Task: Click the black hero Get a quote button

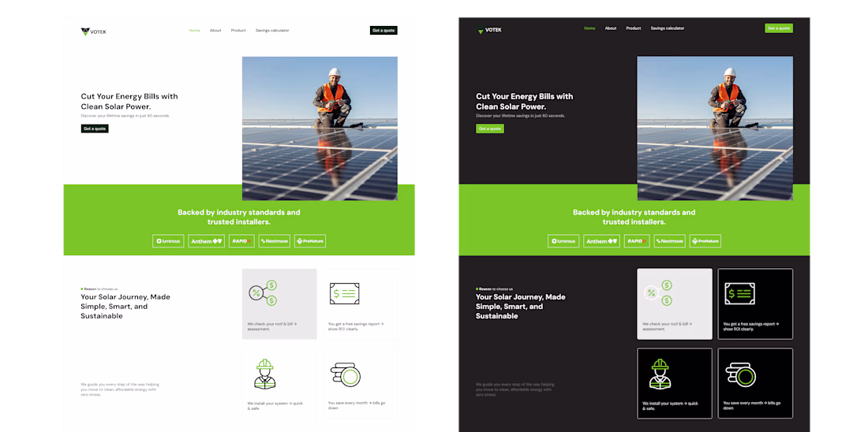Action: (95, 128)
